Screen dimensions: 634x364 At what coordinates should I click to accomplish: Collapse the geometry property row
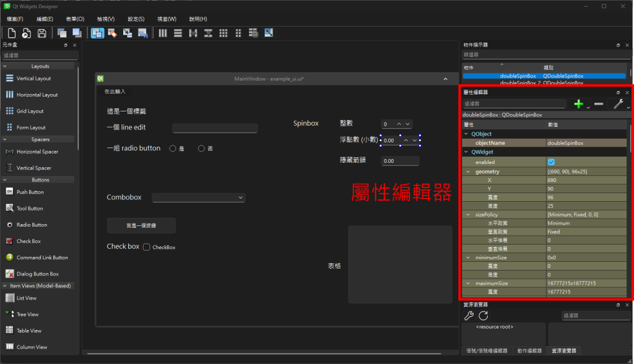[x=468, y=171]
